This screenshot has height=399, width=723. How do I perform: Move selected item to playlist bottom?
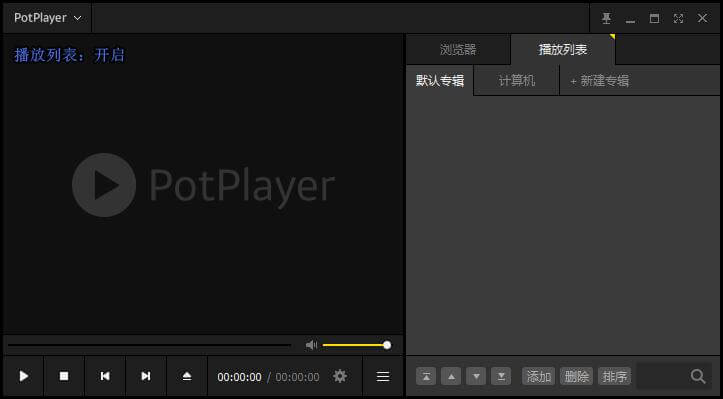click(501, 376)
